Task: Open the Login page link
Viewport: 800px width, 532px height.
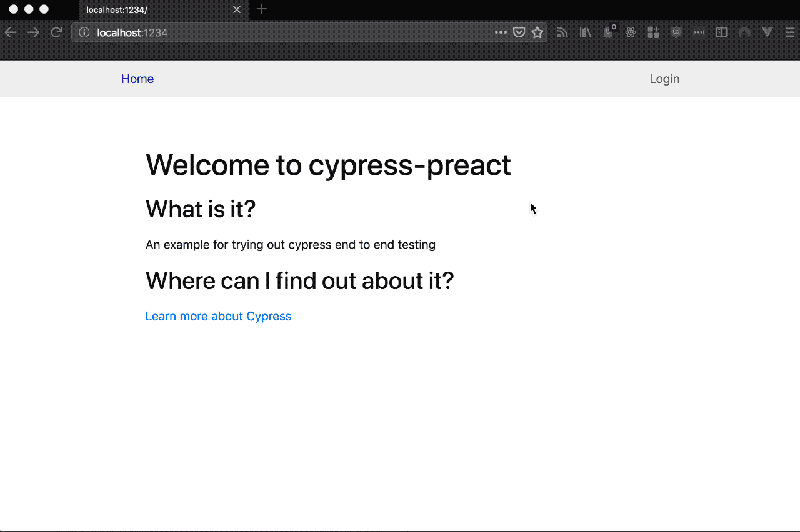Action: [x=664, y=79]
